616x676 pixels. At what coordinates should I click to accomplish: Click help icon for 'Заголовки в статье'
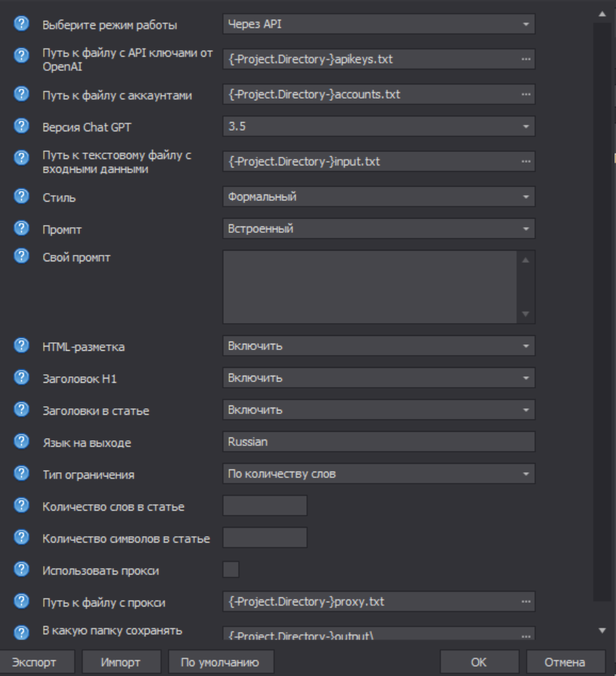pyautogui.click(x=21, y=409)
